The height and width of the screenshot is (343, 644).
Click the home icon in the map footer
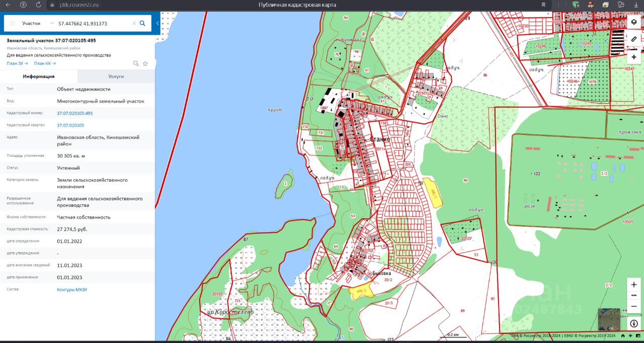[x=623, y=336]
